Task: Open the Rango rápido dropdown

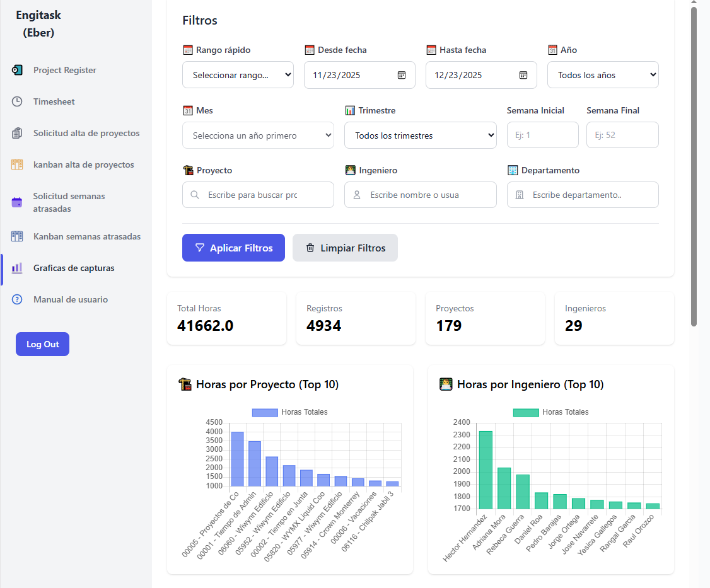Action: point(238,75)
